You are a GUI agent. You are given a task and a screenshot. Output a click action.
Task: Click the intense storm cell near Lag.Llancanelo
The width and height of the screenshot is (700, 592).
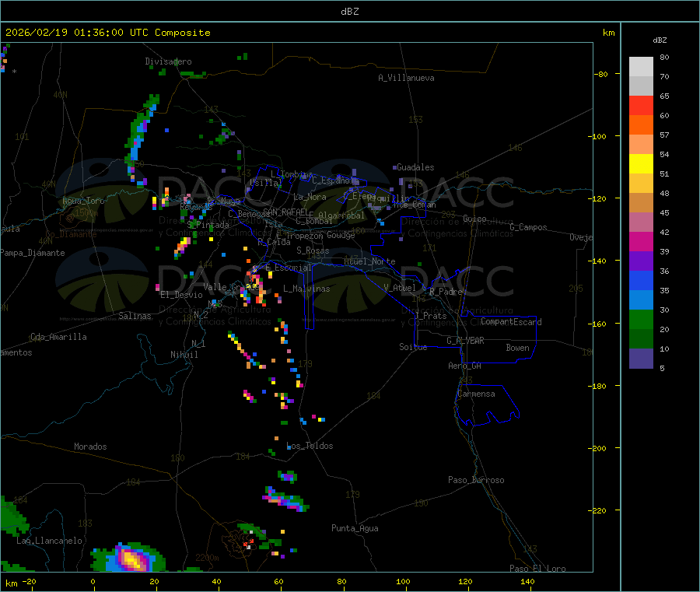click(x=131, y=559)
